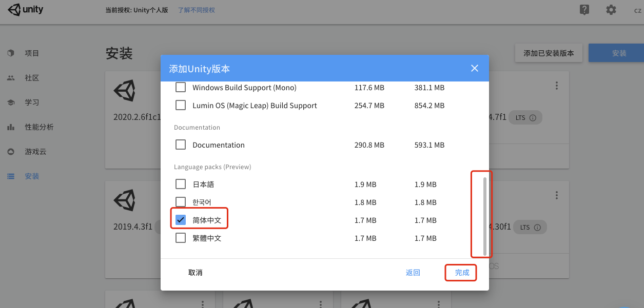Screen dimensions: 644x308
Task: Open the cz account menu
Action: (637, 10)
